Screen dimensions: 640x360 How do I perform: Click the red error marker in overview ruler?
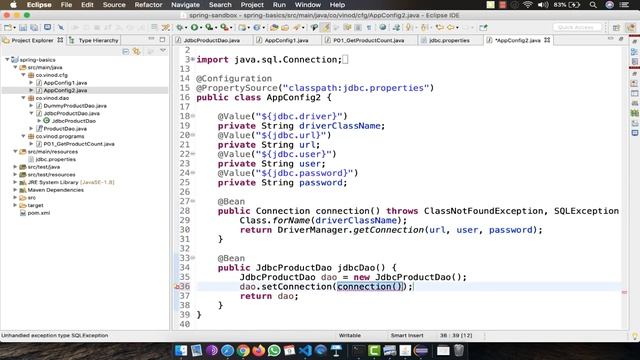(x=624, y=292)
